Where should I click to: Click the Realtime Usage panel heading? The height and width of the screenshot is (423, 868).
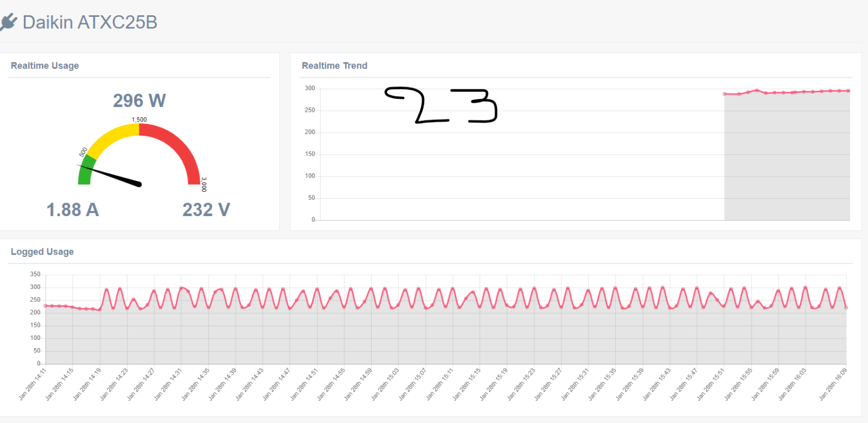pyautogui.click(x=45, y=66)
